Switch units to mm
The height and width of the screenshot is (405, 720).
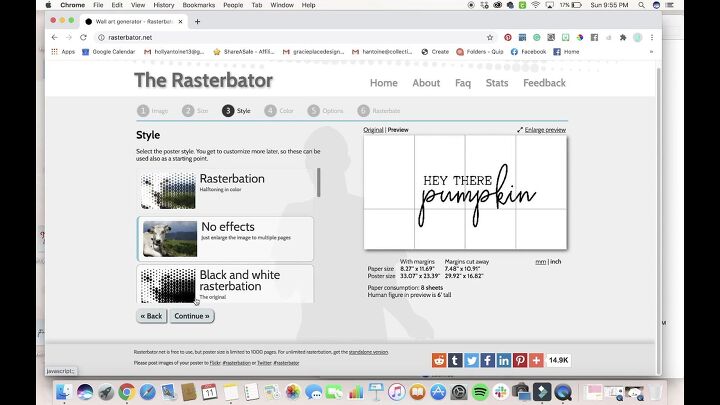[540, 262]
